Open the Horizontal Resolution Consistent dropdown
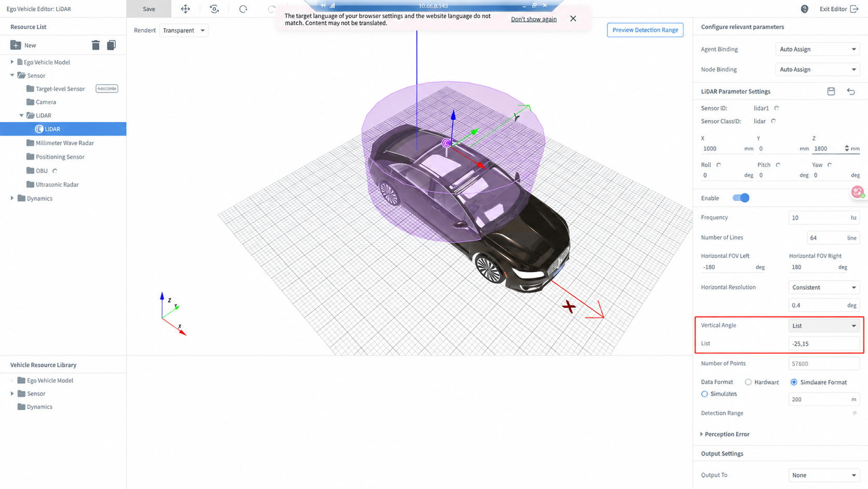 pos(824,287)
